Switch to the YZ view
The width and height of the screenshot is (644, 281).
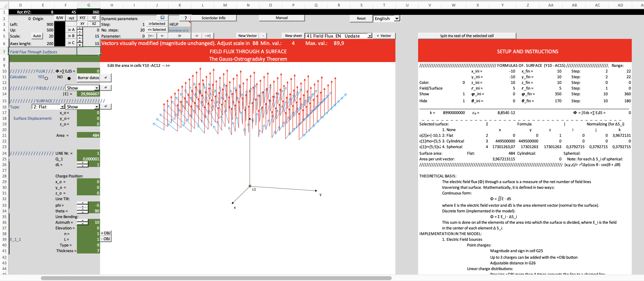point(94,18)
